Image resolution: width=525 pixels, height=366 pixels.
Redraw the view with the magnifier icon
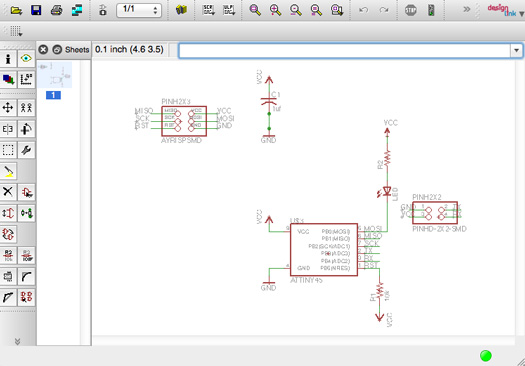click(x=316, y=10)
